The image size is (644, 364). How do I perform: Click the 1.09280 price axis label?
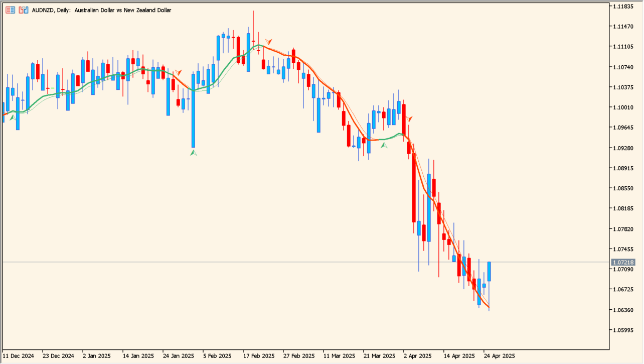pyautogui.click(x=623, y=148)
